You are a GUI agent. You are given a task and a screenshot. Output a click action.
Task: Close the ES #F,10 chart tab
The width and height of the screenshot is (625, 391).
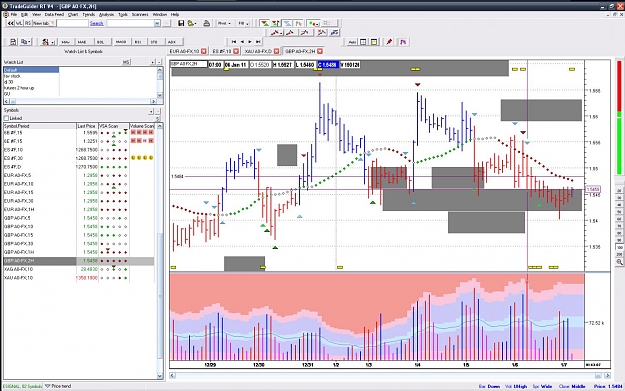tap(236, 51)
